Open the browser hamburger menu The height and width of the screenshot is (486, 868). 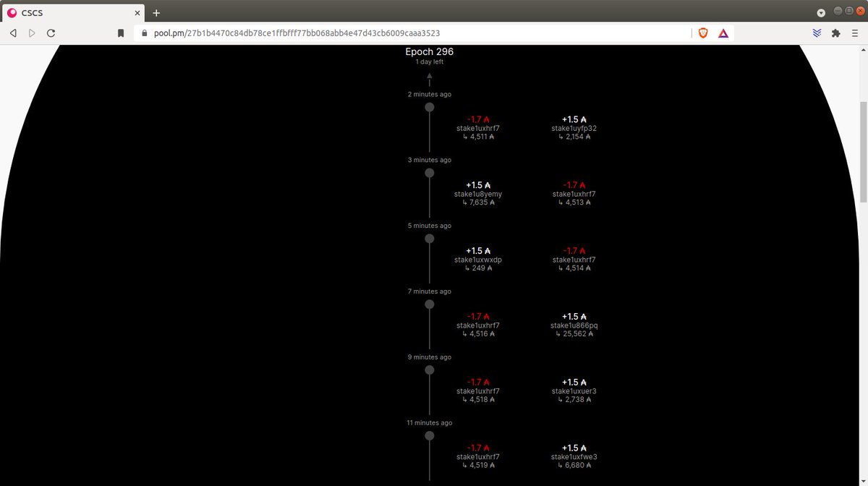point(855,33)
